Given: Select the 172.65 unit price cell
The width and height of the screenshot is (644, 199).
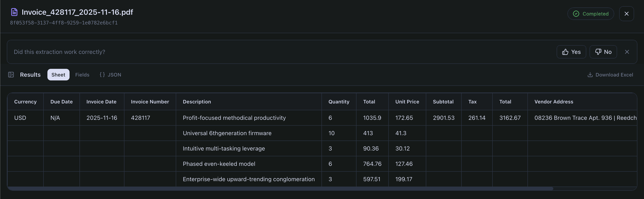Looking at the screenshot, I should [x=407, y=118].
